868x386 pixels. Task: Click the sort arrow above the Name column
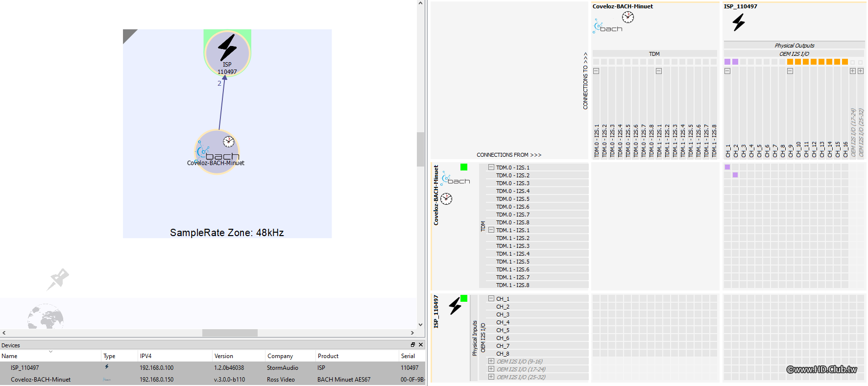pyautogui.click(x=50, y=351)
